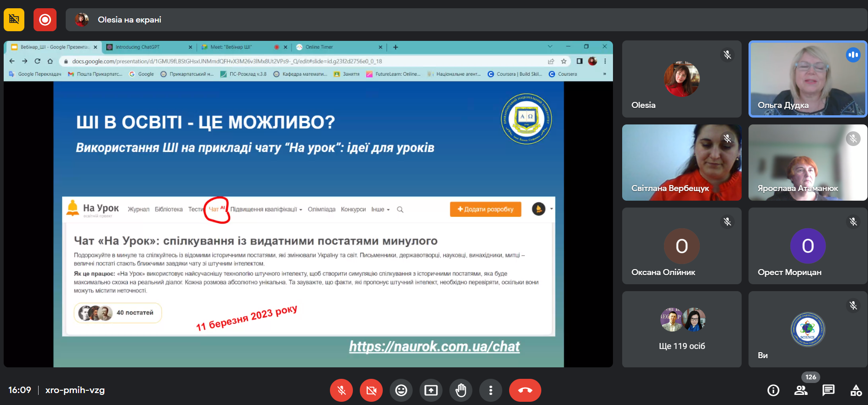Open the 'Ще 119 осіб' participants tile
The image size is (868, 405).
(681, 329)
